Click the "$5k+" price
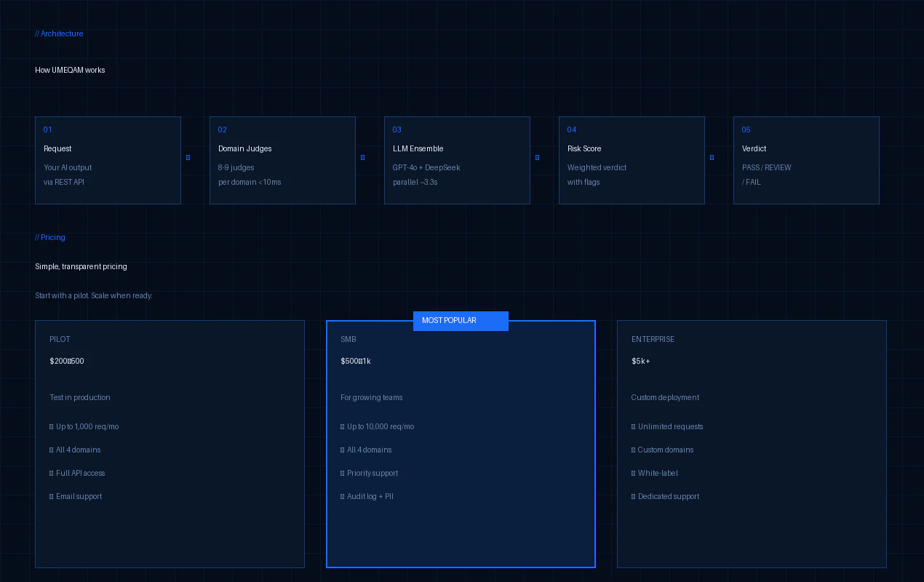Viewport: 924px width, 582px height. pos(641,361)
